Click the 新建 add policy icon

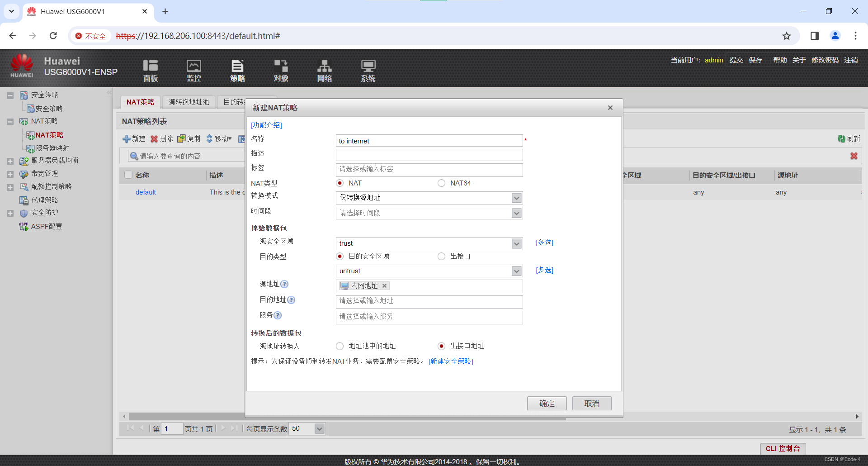127,139
